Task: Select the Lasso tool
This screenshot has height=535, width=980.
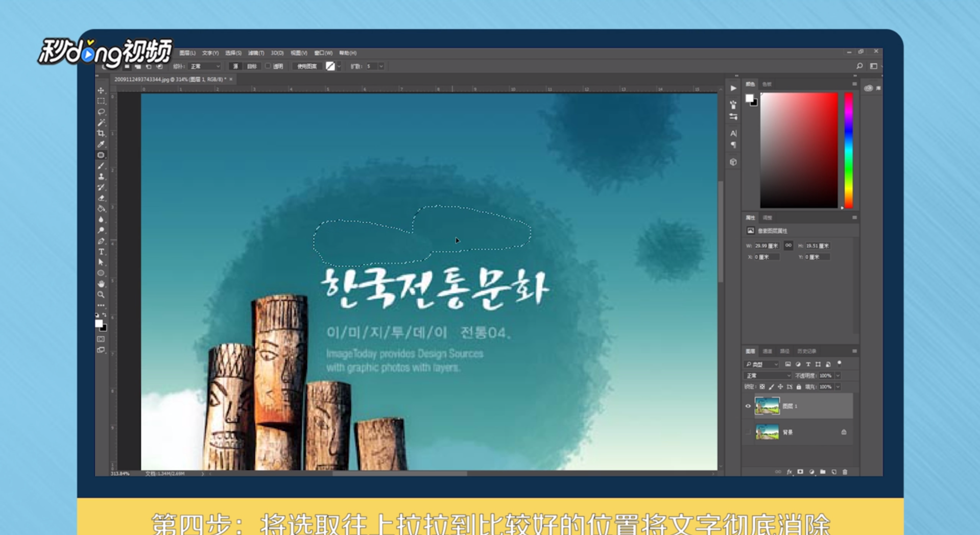Action: pyautogui.click(x=101, y=112)
